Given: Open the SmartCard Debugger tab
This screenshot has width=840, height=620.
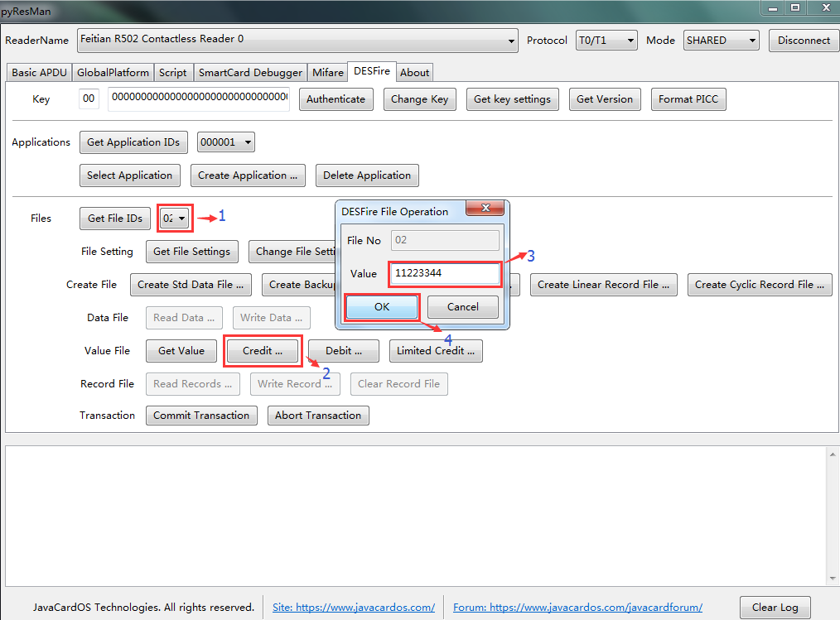Looking at the screenshot, I should (250, 72).
